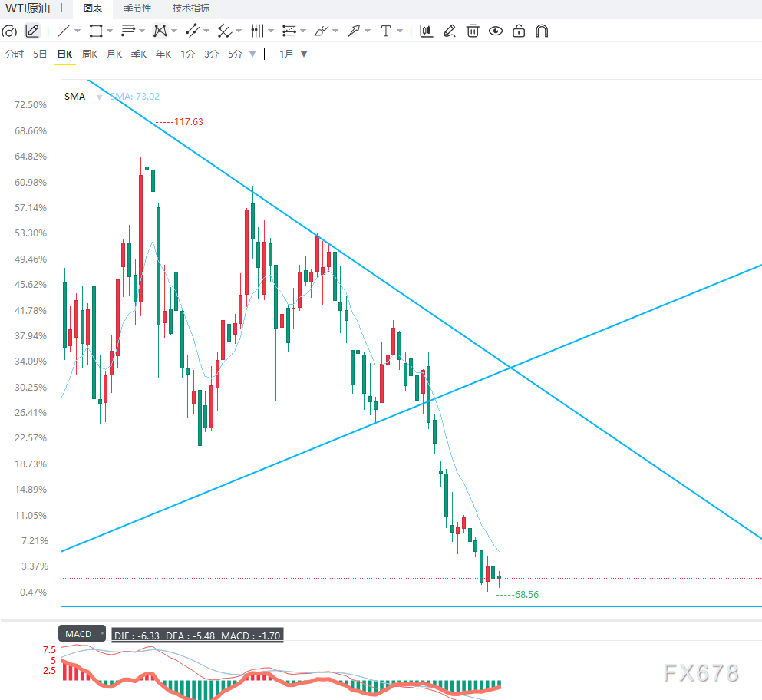Select the 年K timeframe

163,54
